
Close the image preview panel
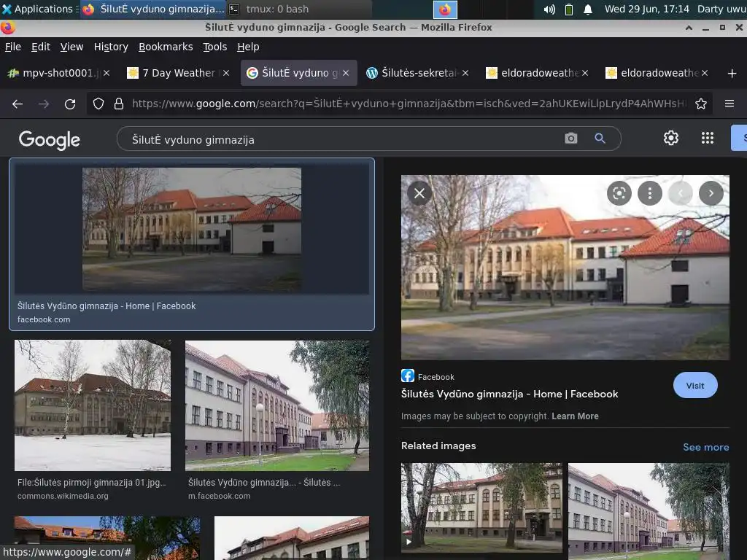[x=419, y=193]
